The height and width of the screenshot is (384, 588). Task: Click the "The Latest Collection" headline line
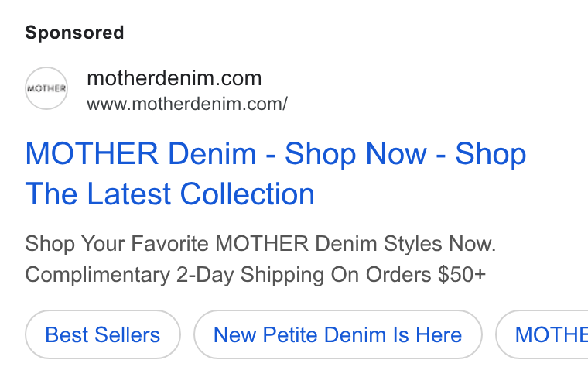(x=170, y=194)
